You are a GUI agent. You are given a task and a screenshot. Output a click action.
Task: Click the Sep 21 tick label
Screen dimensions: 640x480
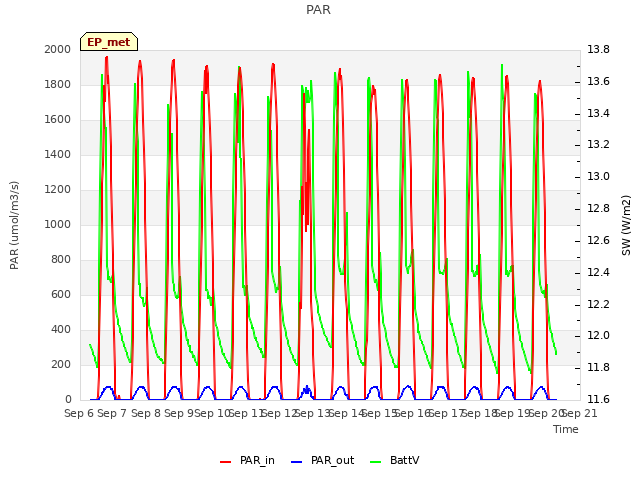click(x=579, y=413)
